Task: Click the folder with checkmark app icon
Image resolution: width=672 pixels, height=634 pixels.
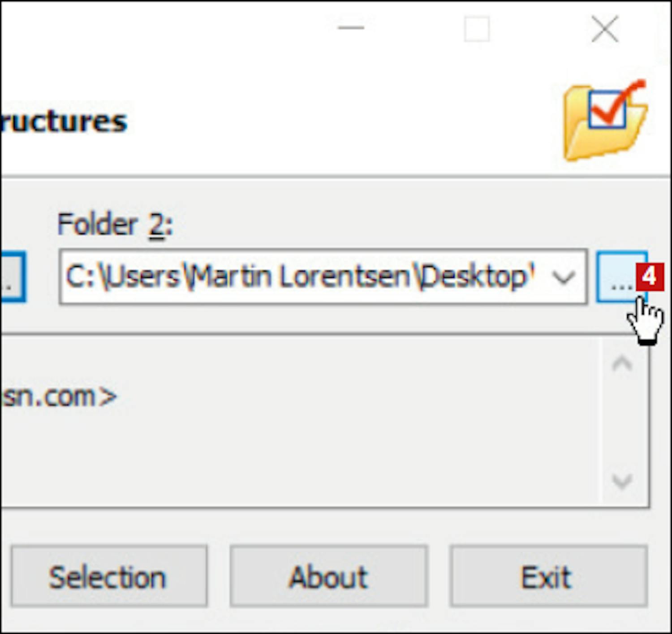Action: 605,121
